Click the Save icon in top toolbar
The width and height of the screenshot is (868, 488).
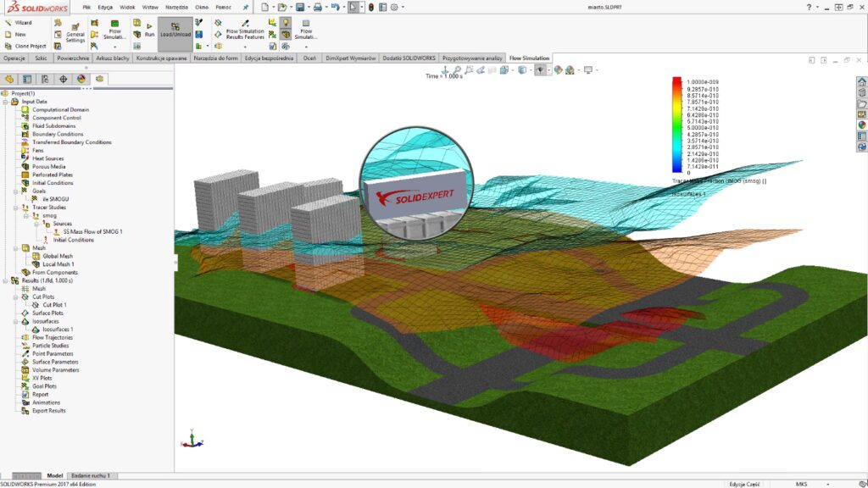click(x=300, y=7)
